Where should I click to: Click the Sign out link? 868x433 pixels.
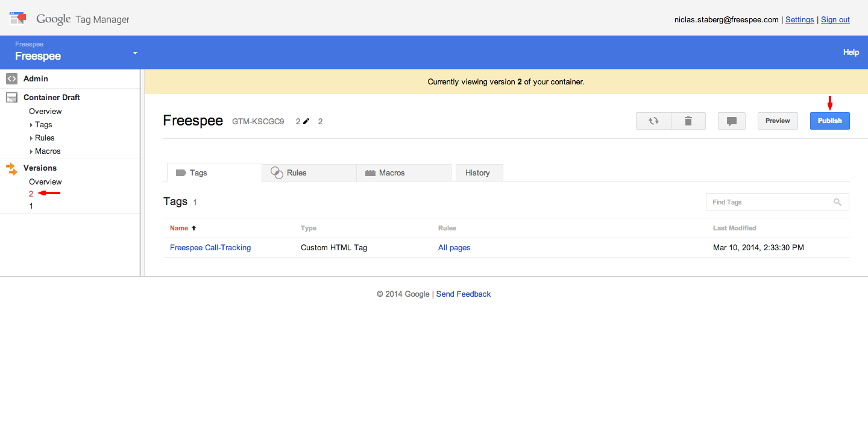click(x=835, y=20)
